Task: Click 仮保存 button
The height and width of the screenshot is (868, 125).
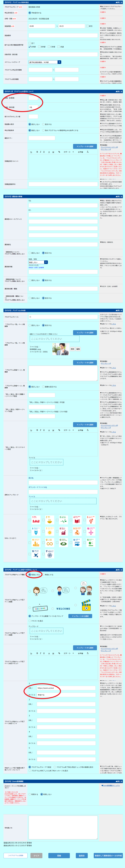Action: pyautogui.click(x=82, y=856)
